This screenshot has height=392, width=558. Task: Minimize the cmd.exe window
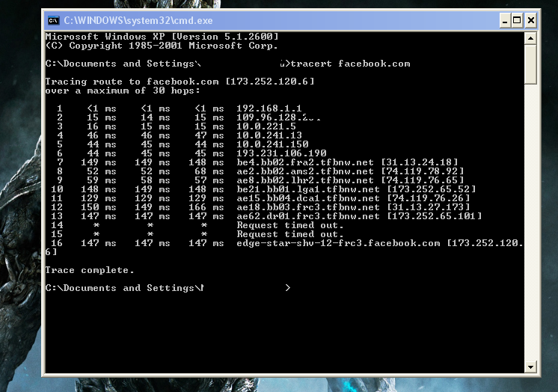coord(505,21)
